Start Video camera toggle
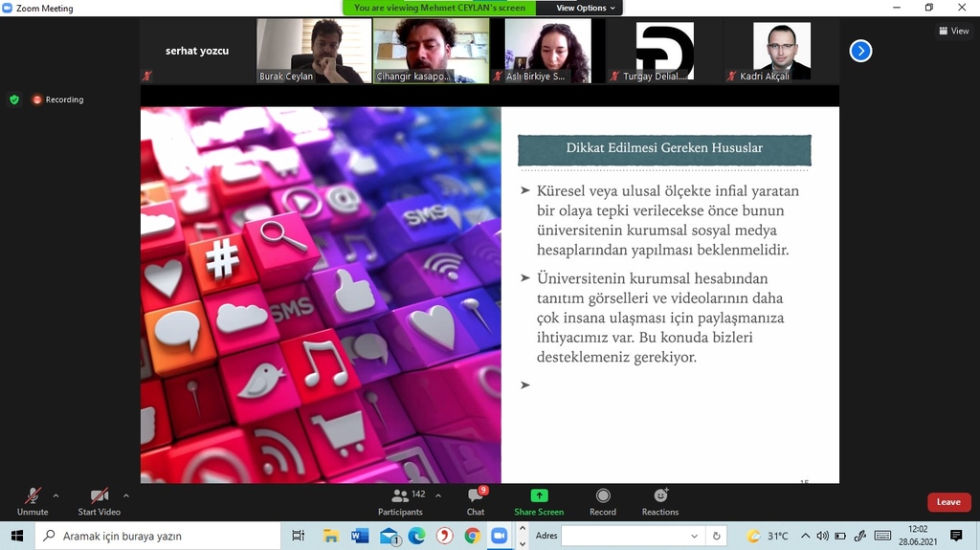Image resolution: width=980 pixels, height=550 pixels. click(x=99, y=502)
